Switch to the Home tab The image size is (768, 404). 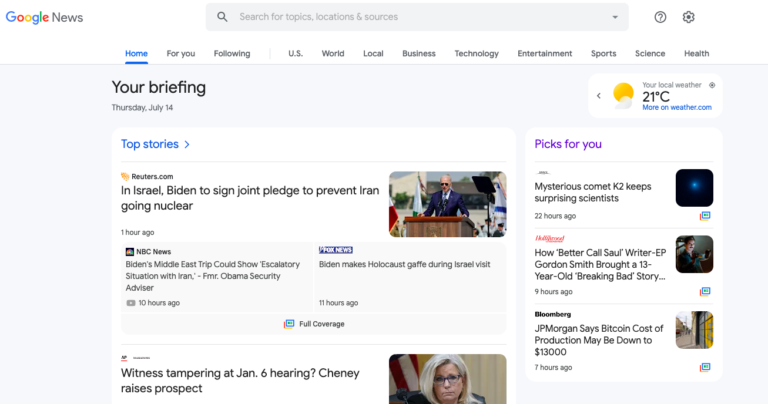[136, 53]
